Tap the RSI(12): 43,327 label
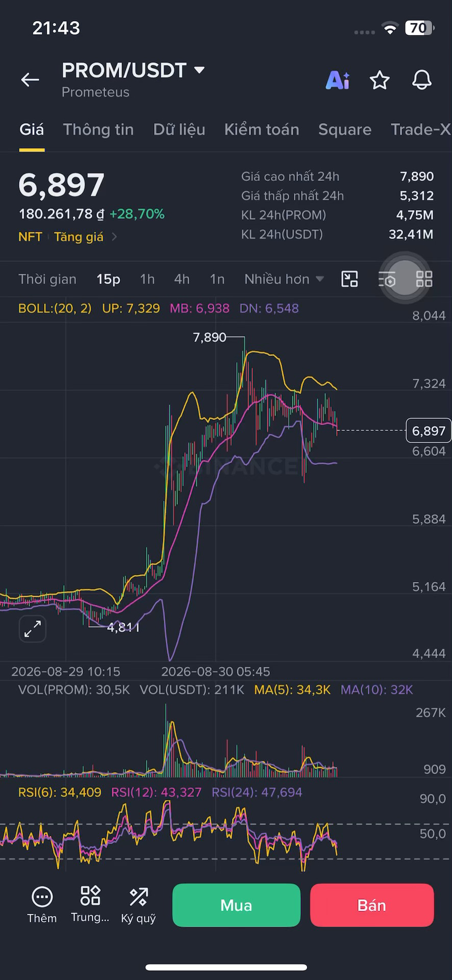 tap(157, 792)
